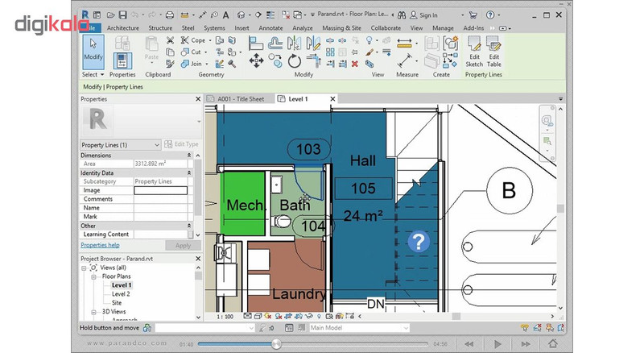Select Site in Project Browser floor plans
The image size is (644, 353).
(117, 302)
